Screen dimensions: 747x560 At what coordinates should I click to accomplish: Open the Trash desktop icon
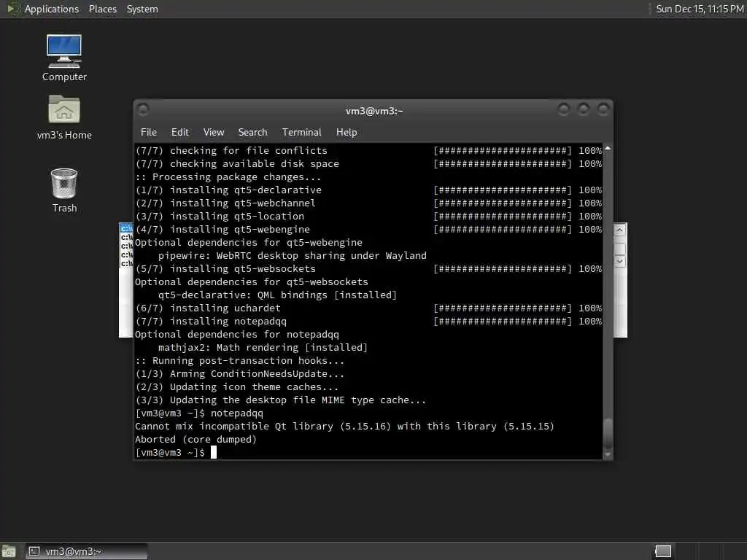[64, 190]
